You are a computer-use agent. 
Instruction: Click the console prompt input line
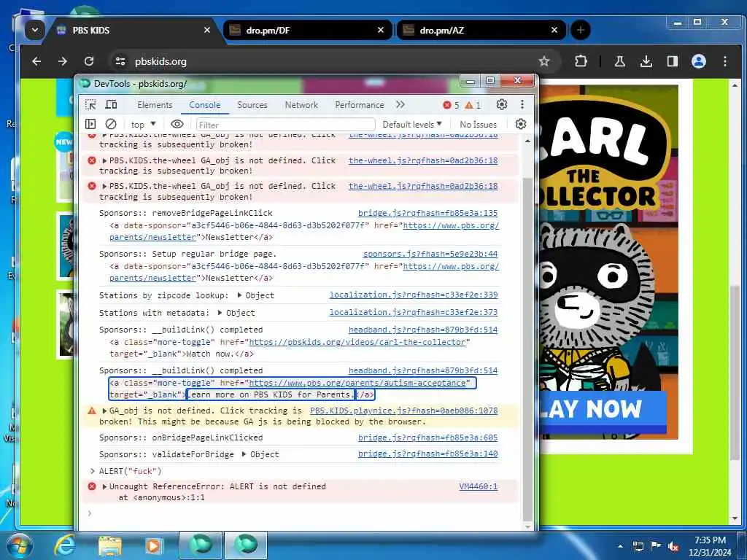[305, 513]
